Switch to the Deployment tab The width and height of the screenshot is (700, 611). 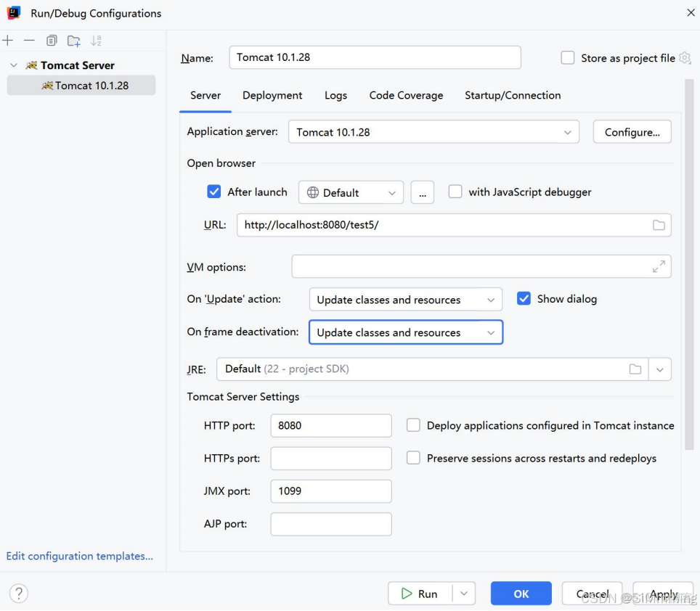point(272,95)
